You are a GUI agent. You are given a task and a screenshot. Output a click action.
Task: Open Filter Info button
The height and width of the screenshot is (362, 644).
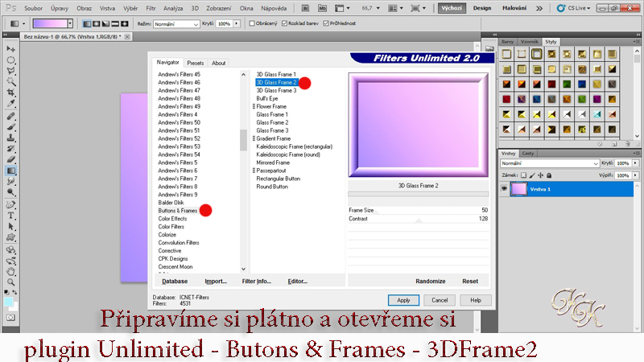pos(256,281)
